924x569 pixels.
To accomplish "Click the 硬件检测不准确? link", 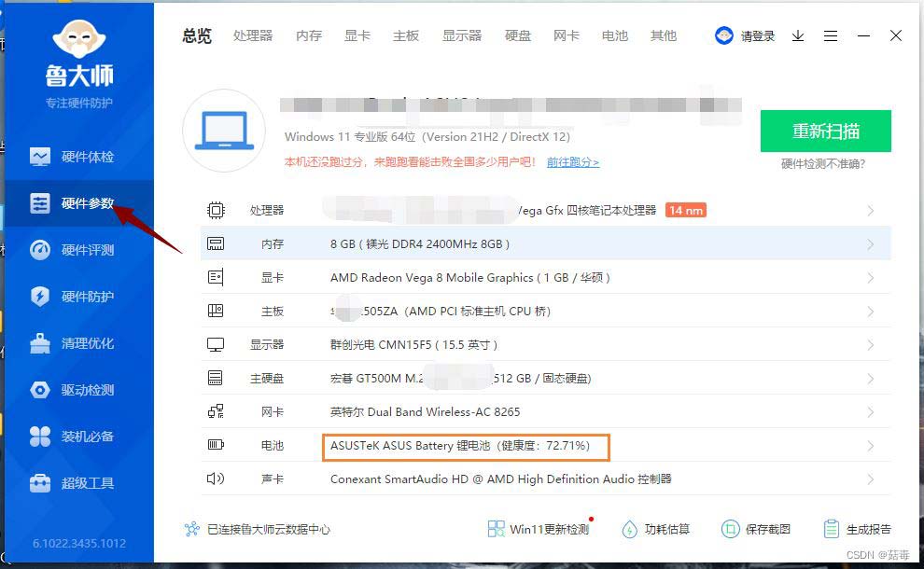I will (823, 164).
